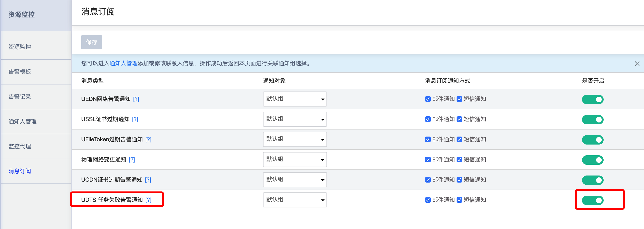Click the [?] hint next to UFileToken过期告警通知

pyautogui.click(x=148, y=140)
